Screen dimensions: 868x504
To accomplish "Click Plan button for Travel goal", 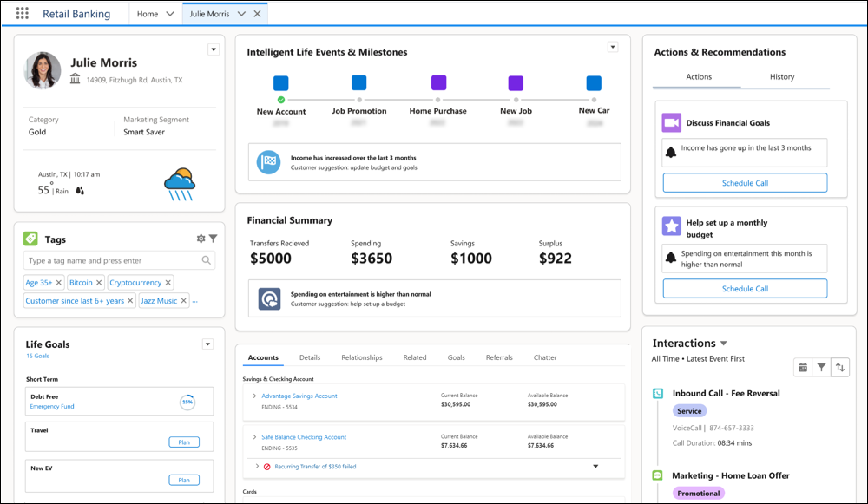I will pos(184,442).
